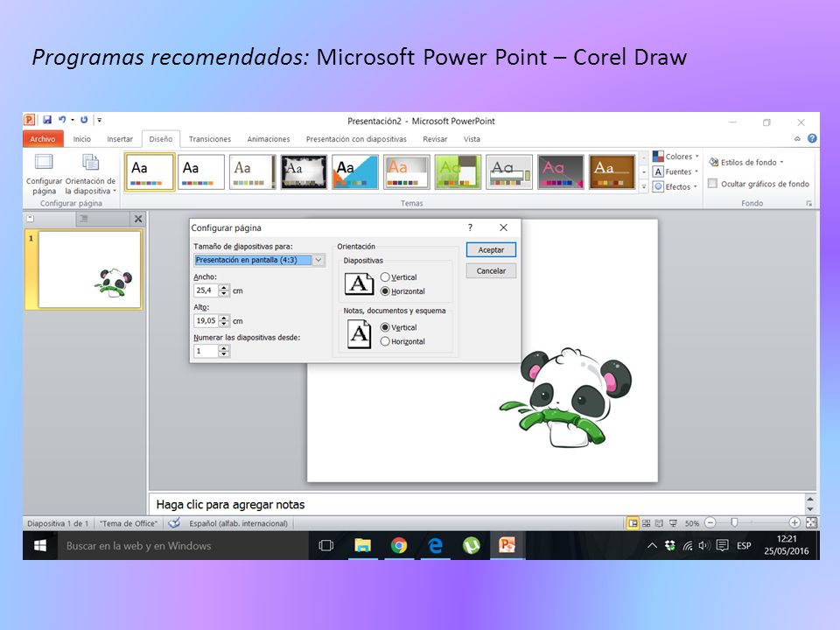Viewport: 840px width, 630px height.
Task: Switch to Normal view icon
Action: coord(633,523)
